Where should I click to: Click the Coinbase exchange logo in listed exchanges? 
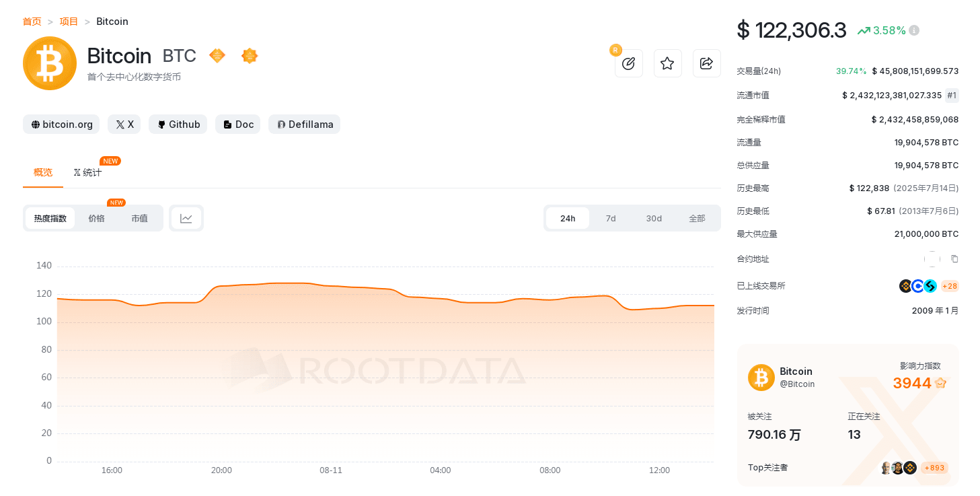(917, 286)
